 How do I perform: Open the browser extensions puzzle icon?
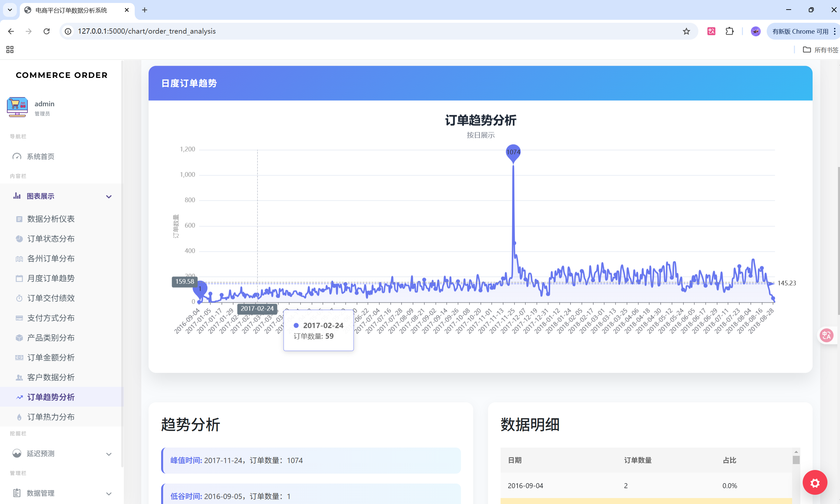pos(729,31)
